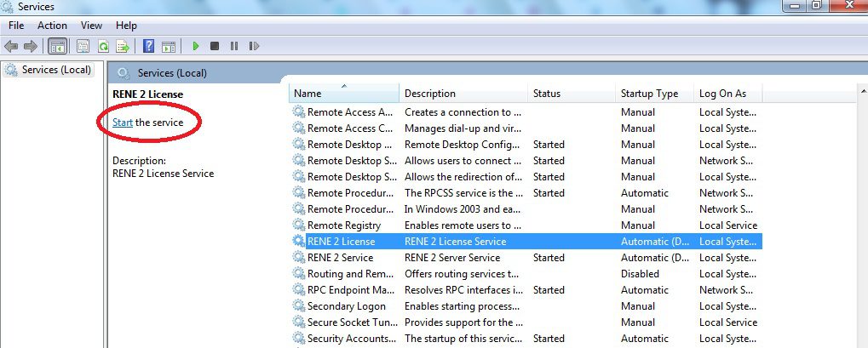Click the gear icon of Routing and Rem... row
Image resolution: width=868 pixels, height=348 pixels.
(299, 274)
